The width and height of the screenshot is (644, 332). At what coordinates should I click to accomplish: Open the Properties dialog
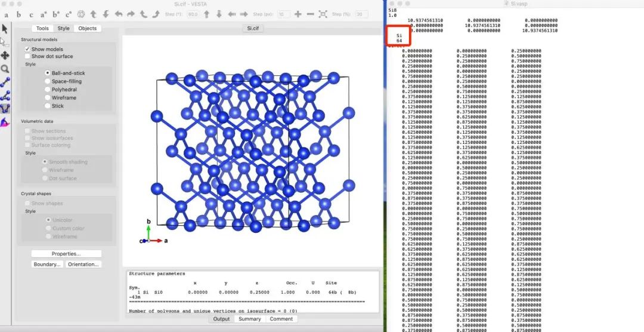(66, 254)
